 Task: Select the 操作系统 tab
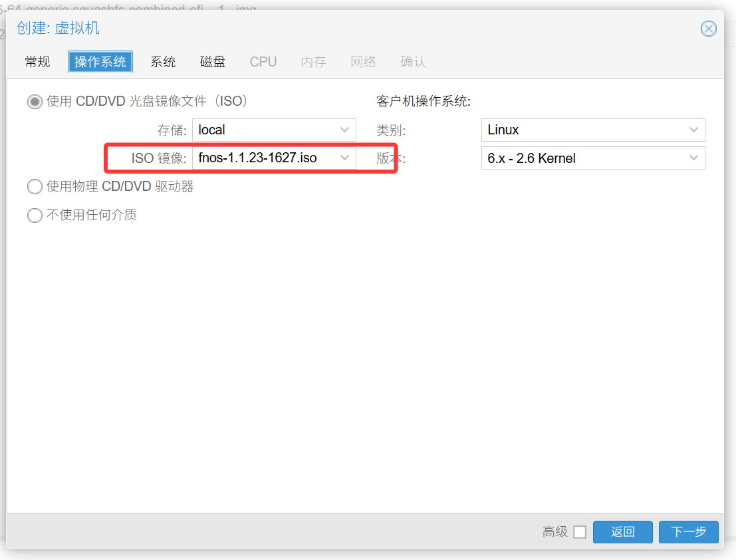[100, 62]
